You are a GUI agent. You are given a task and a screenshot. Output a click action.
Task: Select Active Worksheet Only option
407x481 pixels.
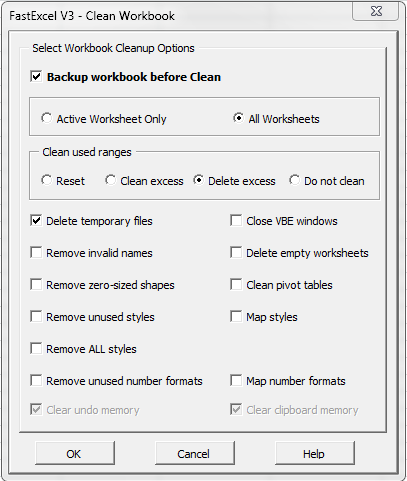(47, 118)
